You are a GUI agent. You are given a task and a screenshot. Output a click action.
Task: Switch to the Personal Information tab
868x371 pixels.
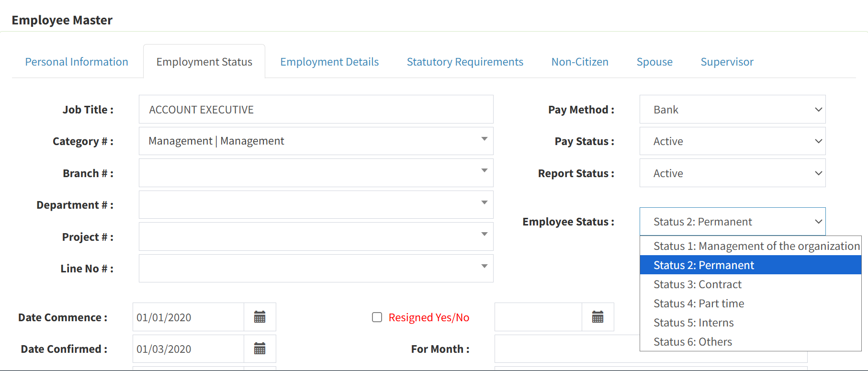pyautogui.click(x=77, y=62)
